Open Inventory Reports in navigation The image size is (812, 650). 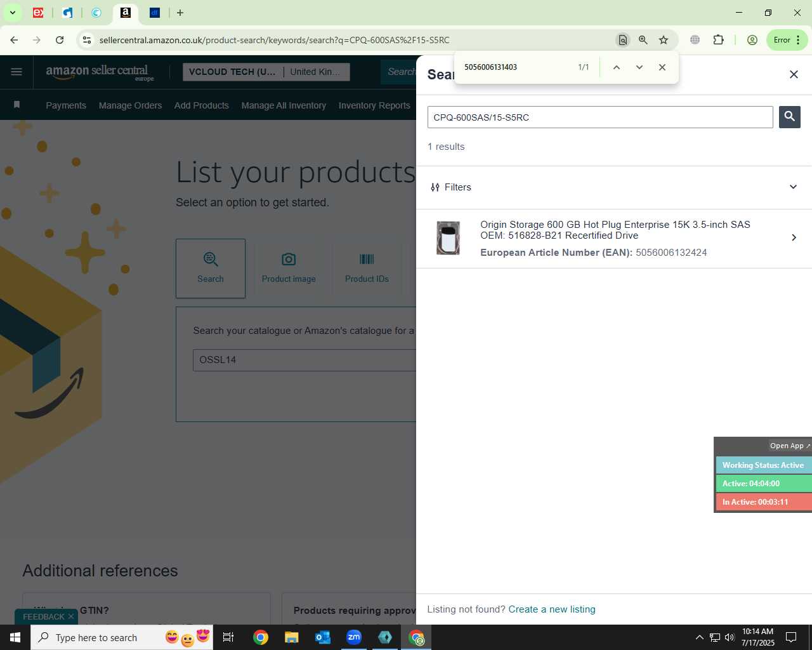click(374, 105)
